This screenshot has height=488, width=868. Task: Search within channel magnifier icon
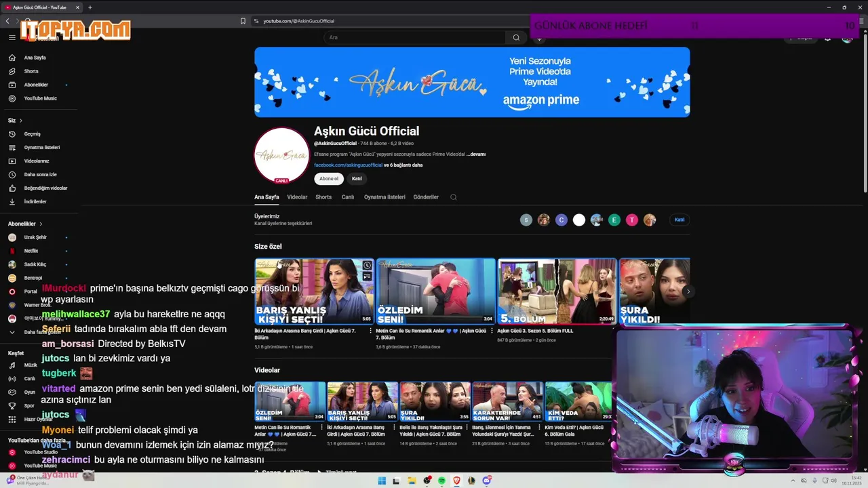(x=454, y=197)
